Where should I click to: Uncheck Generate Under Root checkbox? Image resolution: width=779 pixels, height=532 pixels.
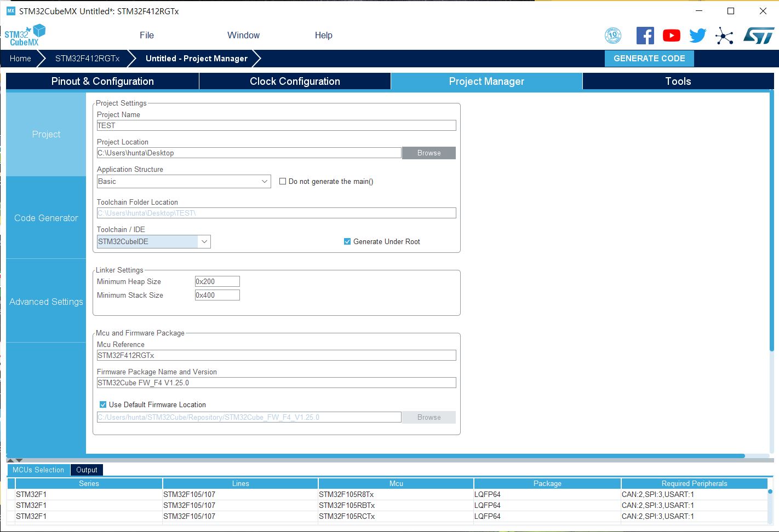347,241
